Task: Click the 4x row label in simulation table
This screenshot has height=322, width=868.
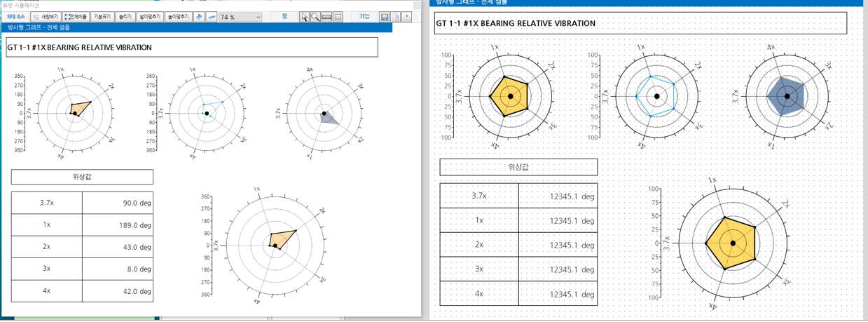Action: 47,291
